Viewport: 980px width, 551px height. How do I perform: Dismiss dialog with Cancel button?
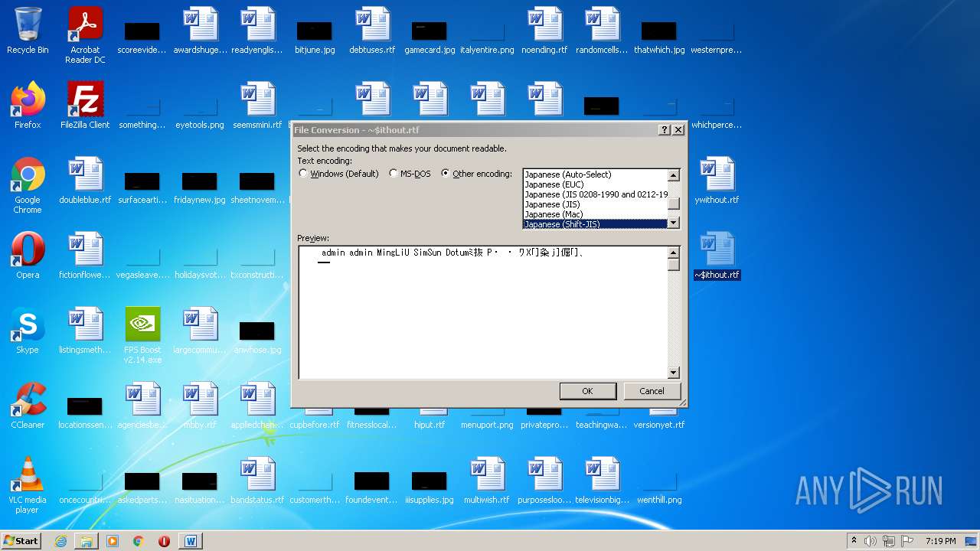click(652, 391)
